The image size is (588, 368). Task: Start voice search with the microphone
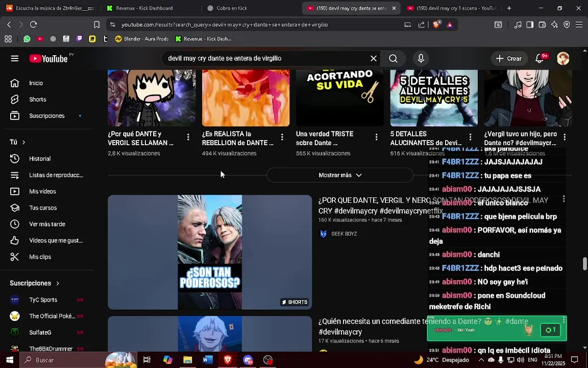tap(421, 59)
